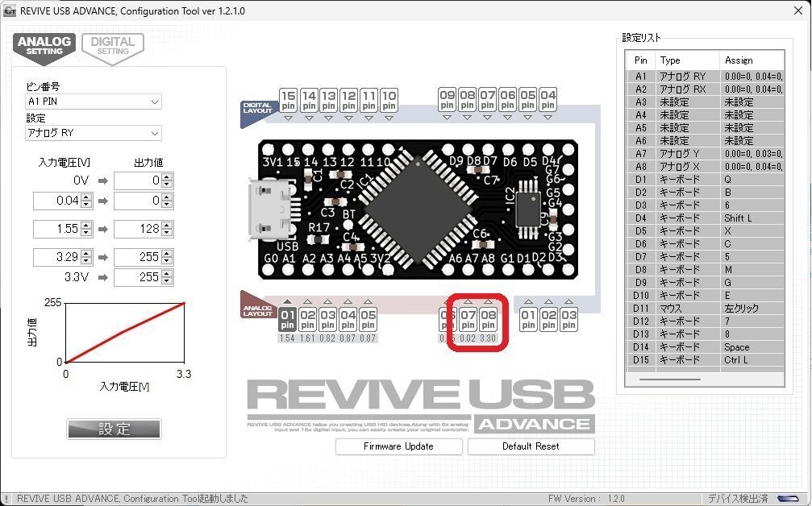
Task: Select digital pin 15 in the digital layout
Action: point(287,98)
